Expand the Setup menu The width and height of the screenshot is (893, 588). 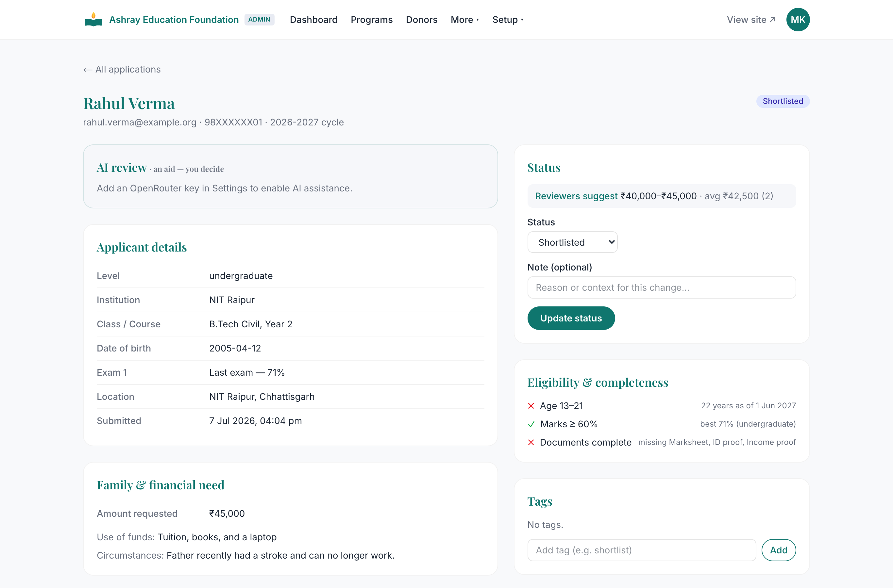coord(508,20)
